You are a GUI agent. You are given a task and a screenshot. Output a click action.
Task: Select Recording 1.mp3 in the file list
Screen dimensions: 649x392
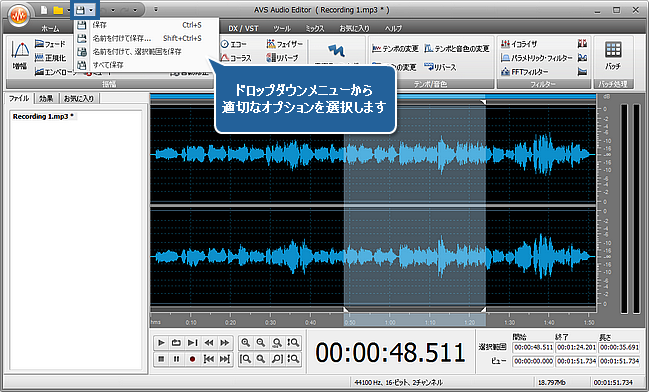pos(43,116)
